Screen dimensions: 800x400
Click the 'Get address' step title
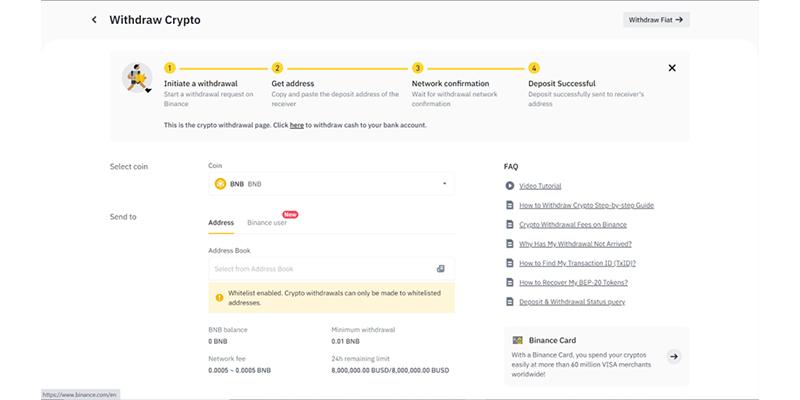(x=293, y=84)
